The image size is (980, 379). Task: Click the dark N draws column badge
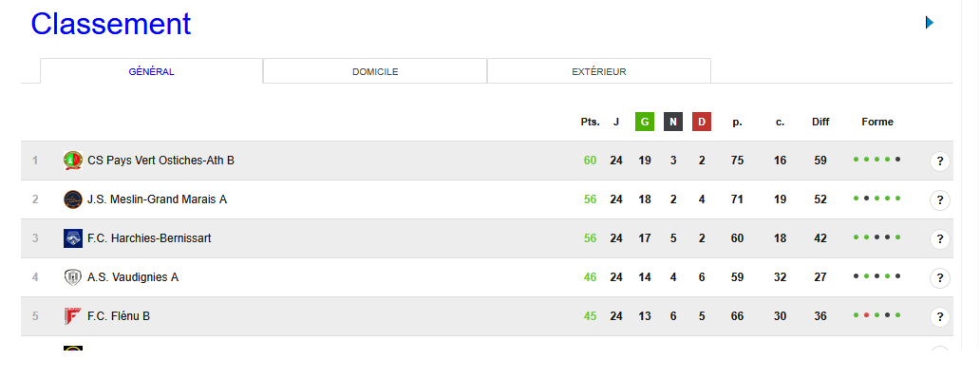[673, 122]
